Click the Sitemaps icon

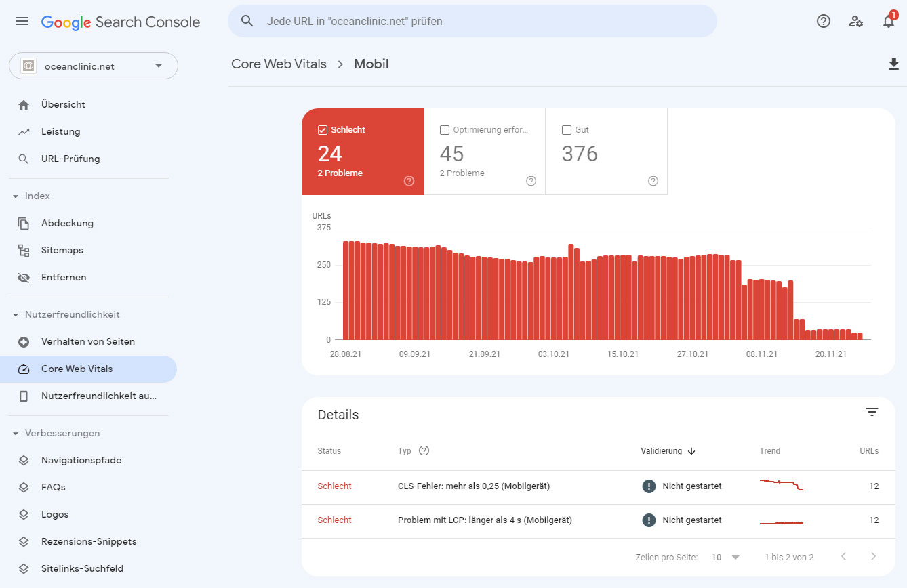coord(24,251)
